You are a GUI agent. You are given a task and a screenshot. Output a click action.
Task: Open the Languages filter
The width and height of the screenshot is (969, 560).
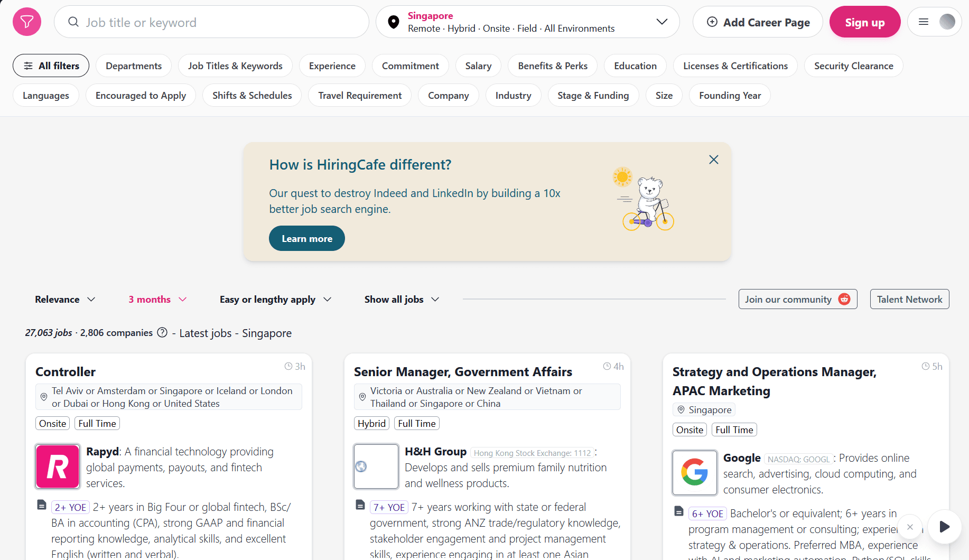46,95
